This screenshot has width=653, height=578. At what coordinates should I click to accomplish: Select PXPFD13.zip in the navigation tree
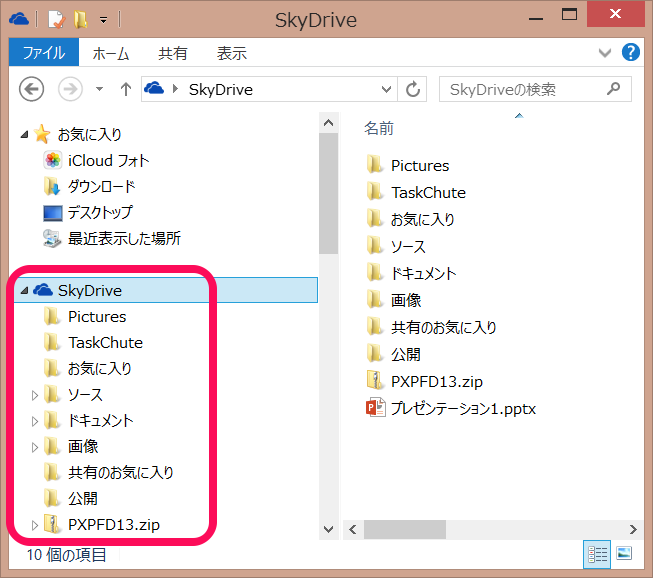pos(114,525)
